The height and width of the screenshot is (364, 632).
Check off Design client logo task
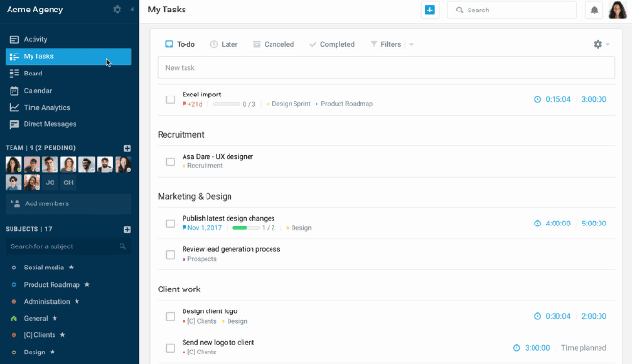[x=170, y=316]
